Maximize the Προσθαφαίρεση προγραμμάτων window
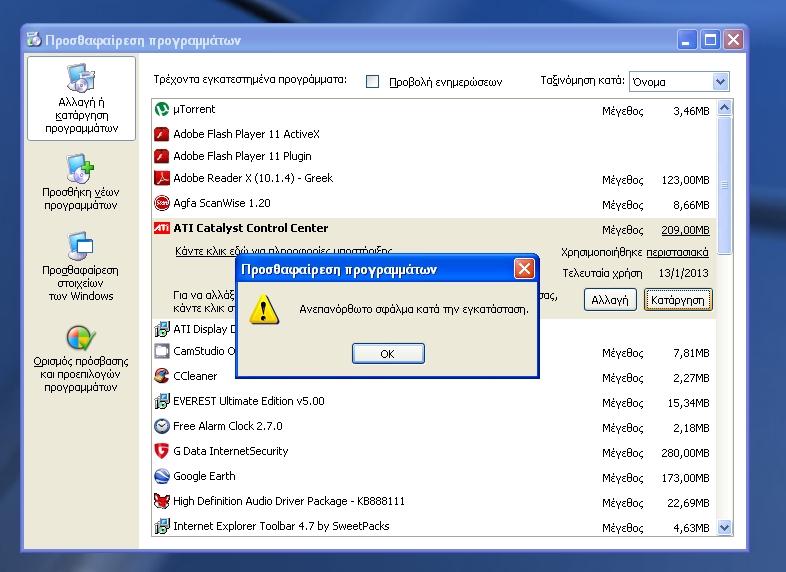Screen dimensions: 786x572 (x=710, y=40)
